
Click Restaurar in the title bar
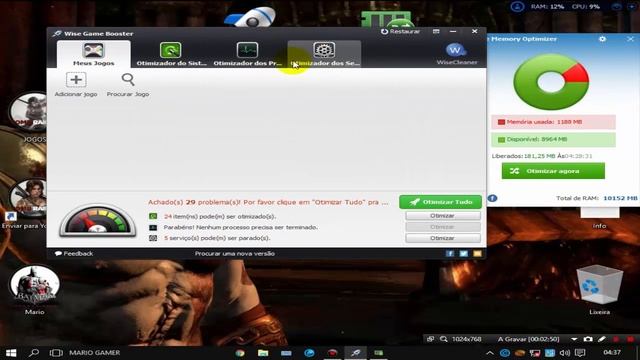coord(400,31)
